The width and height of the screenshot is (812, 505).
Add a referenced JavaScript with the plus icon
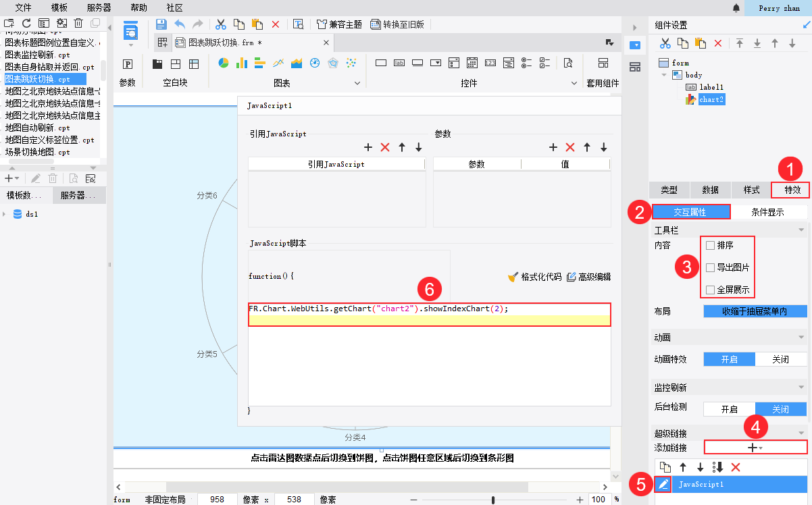[x=368, y=147]
